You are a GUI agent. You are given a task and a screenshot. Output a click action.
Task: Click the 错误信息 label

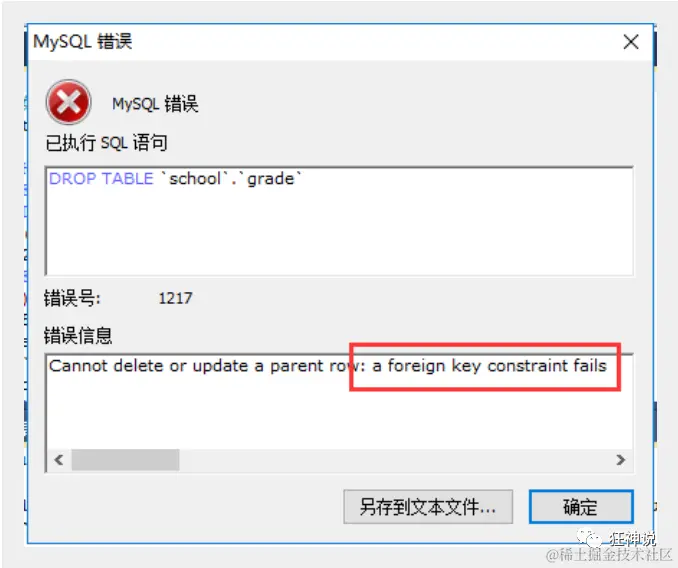pyautogui.click(x=78, y=335)
